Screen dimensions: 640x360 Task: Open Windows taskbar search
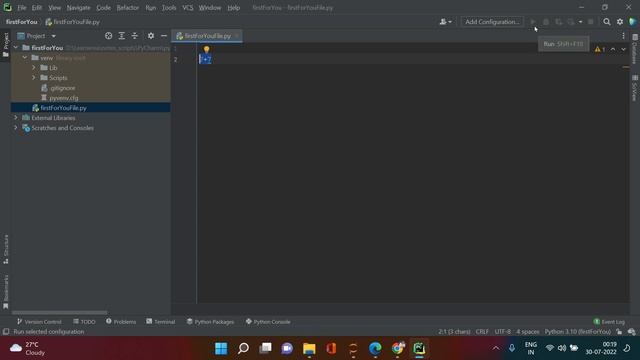(x=243, y=348)
